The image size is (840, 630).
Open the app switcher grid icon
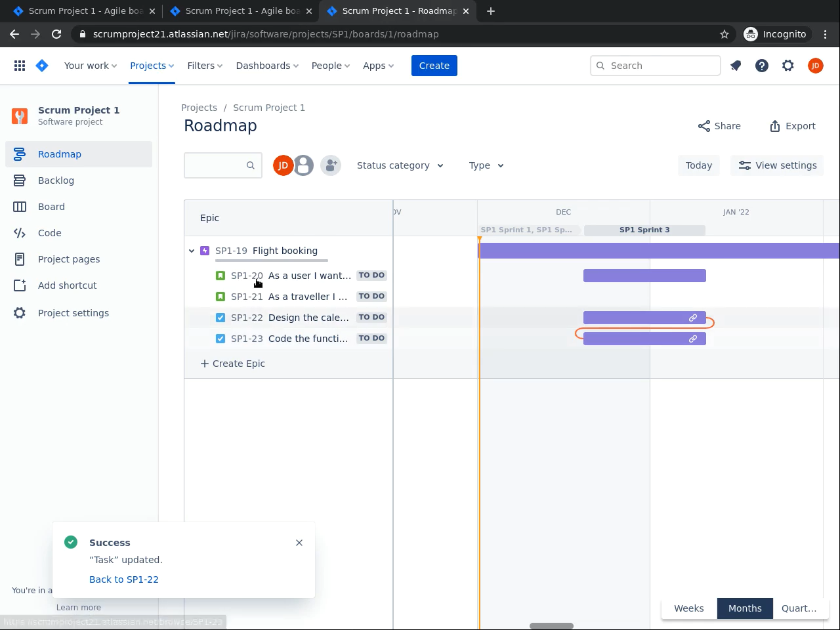point(20,66)
